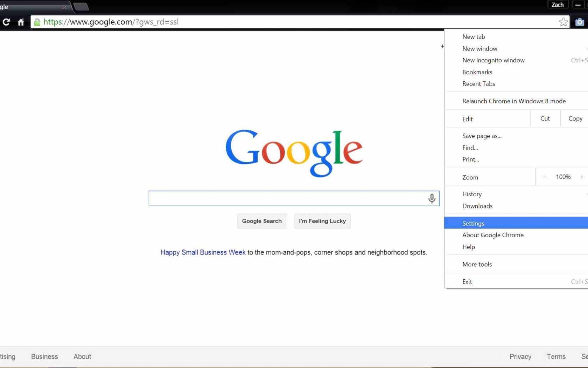588x368 pixels.
Task: Open Business footer link
Action: (x=44, y=356)
